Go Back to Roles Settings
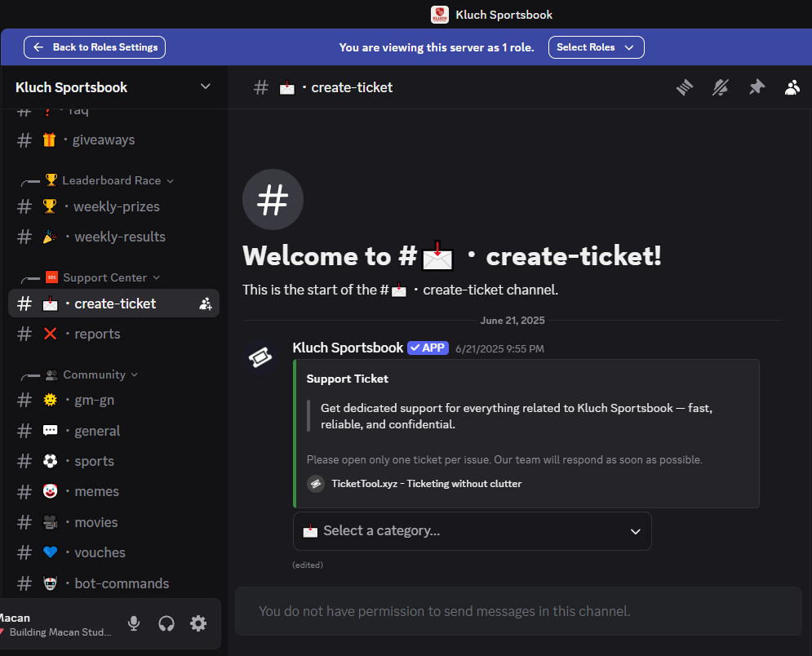 [x=95, y=47]
